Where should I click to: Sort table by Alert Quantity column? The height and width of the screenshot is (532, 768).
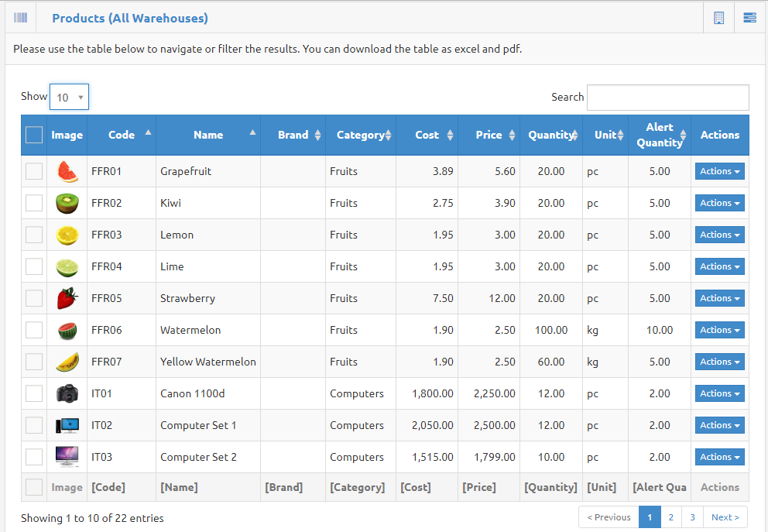tap(660, 136)
